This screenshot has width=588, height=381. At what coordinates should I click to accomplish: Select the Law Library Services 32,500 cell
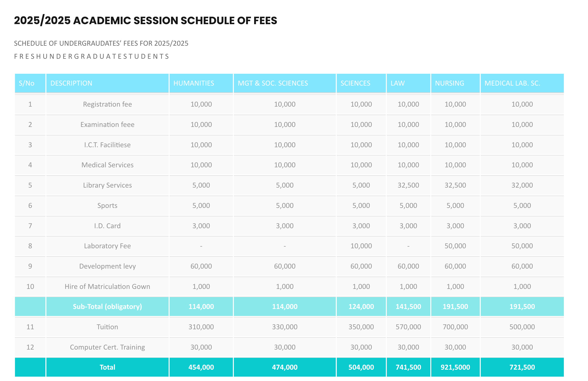(x=408, y=185)
